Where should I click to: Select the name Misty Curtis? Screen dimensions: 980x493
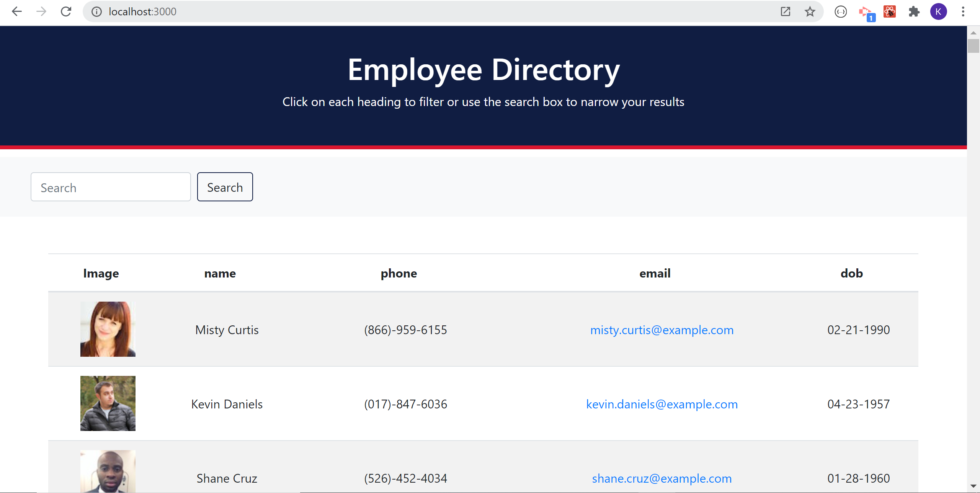pos(227,330)
